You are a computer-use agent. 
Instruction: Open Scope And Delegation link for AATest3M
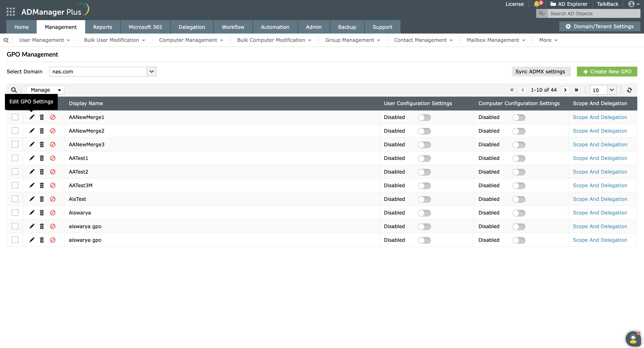tap(600, 185)
